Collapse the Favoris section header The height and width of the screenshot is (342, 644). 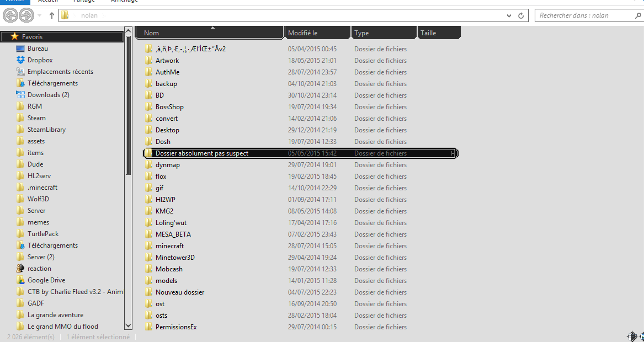(x=31, y=37)
